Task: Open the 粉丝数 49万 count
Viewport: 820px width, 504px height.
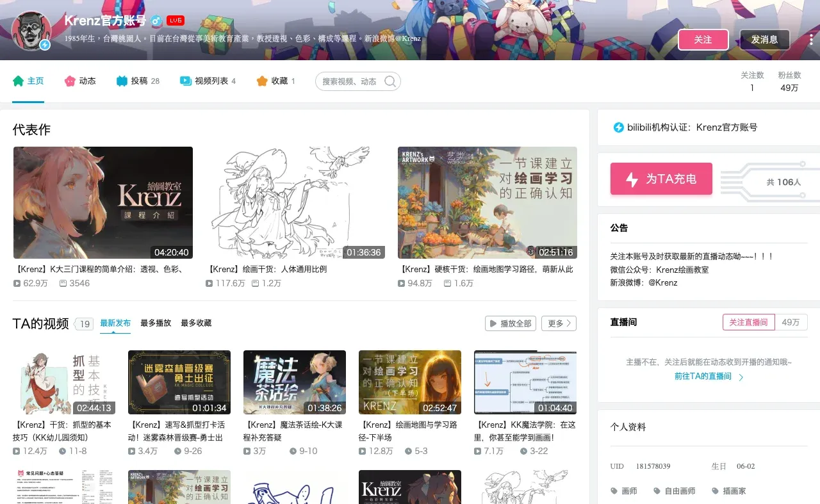Action: point(789,81)
